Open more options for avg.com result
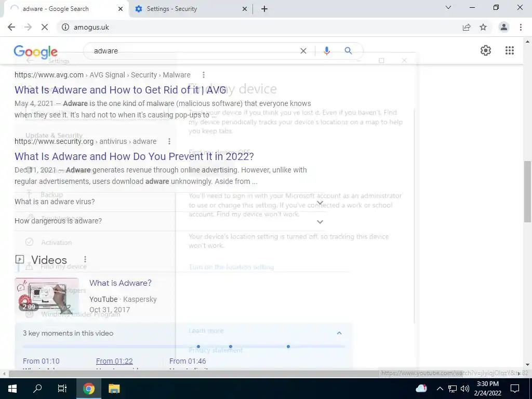The height and width of the screenshot is (399, 532). tap(204, 75)
